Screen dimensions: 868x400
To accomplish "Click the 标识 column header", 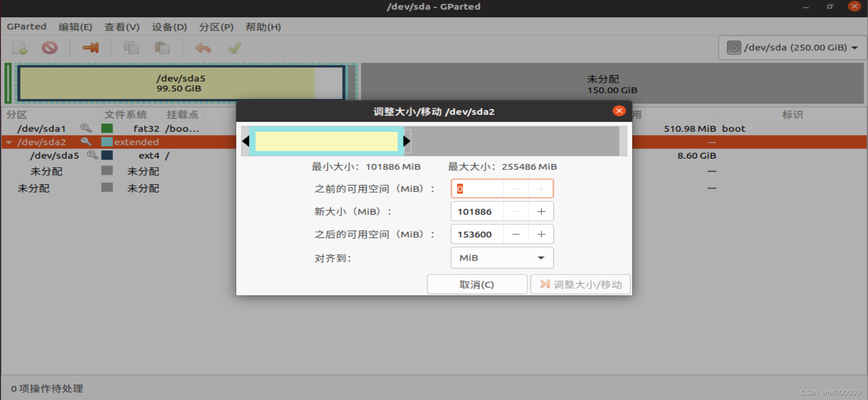I will [x=792, y=114].
